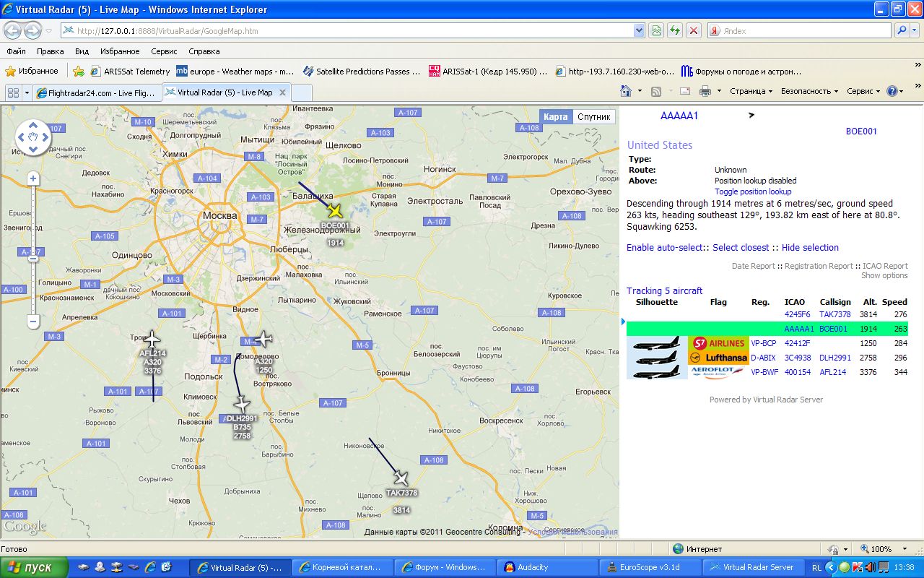Click the address bar URL field
This screenshot has height=578, width=924.
click(346, 31)
